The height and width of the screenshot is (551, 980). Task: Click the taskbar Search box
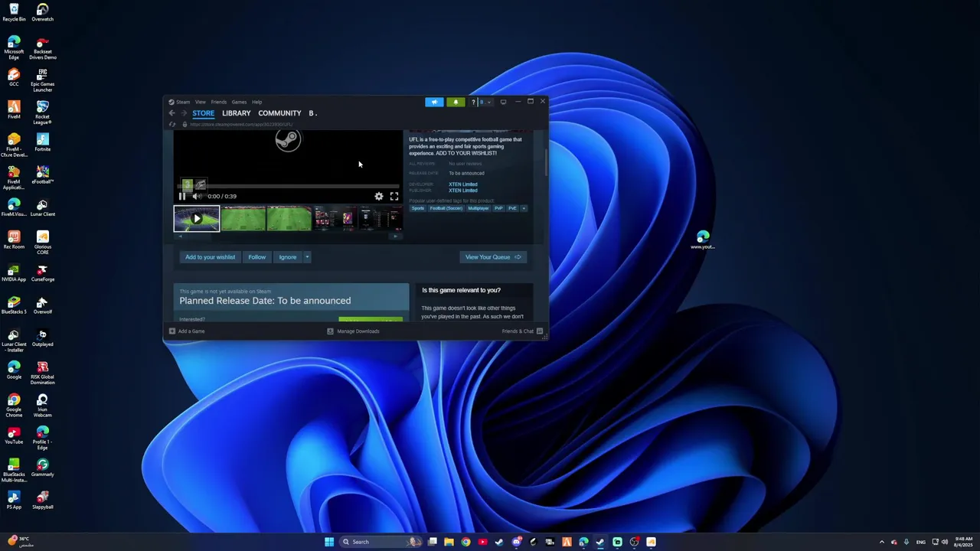point(382,542)
